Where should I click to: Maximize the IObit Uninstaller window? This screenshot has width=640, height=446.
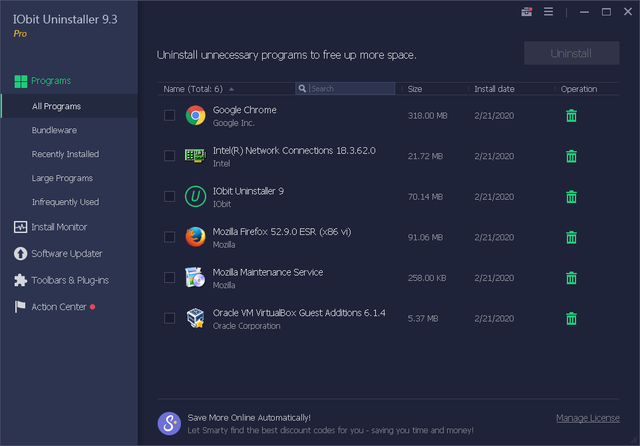[607, 12]
